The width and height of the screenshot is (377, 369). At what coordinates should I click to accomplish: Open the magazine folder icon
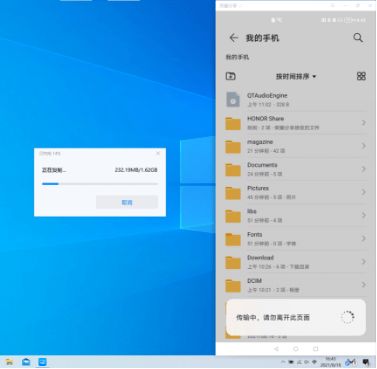point(233,146)
